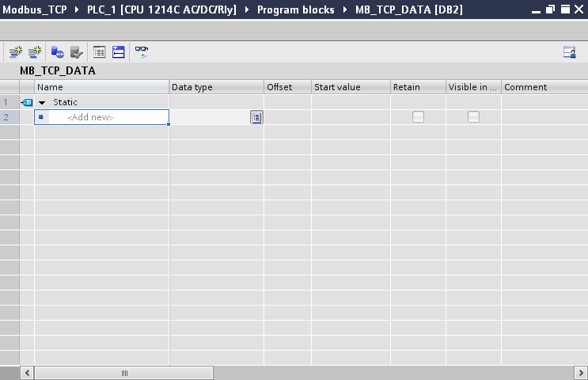
Task: Click Program blocks in the breadcrumb
Action: [295, 9]
